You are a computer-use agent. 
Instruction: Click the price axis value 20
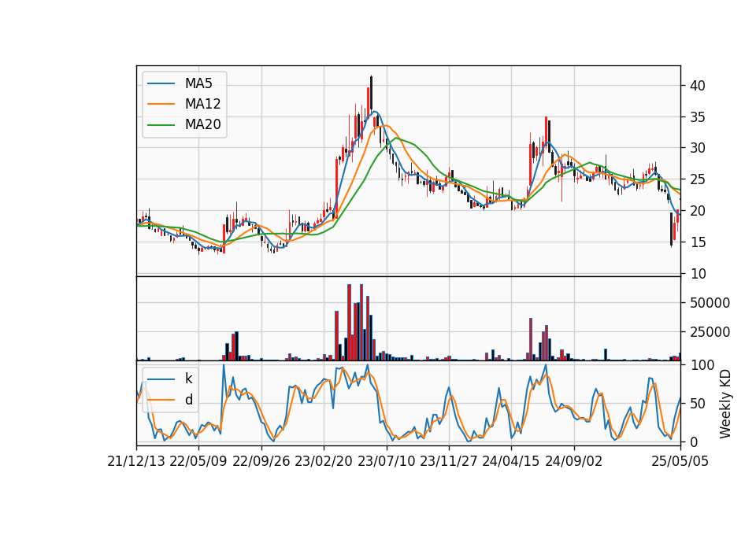coord(698,211)
